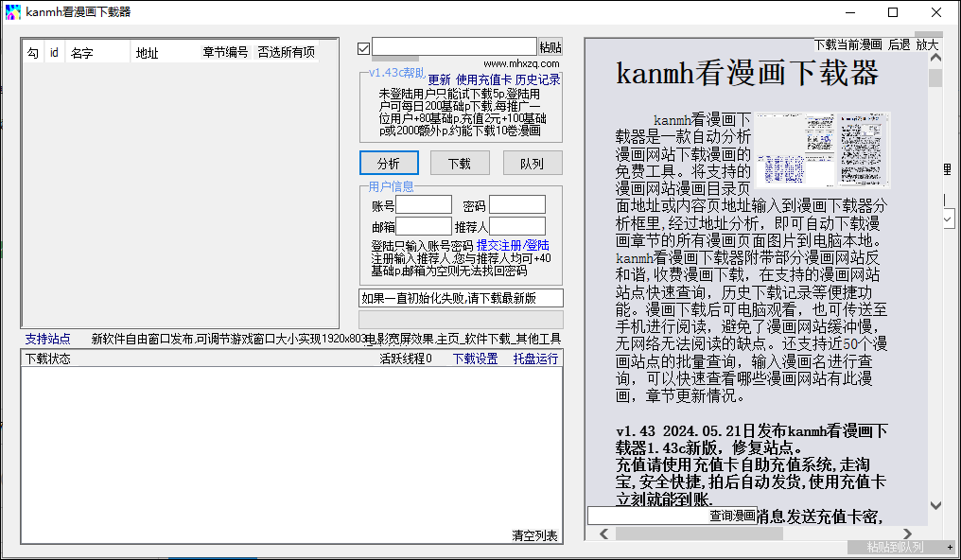
Task: Click the www.mhxzq.com website text
Action: 521,63
